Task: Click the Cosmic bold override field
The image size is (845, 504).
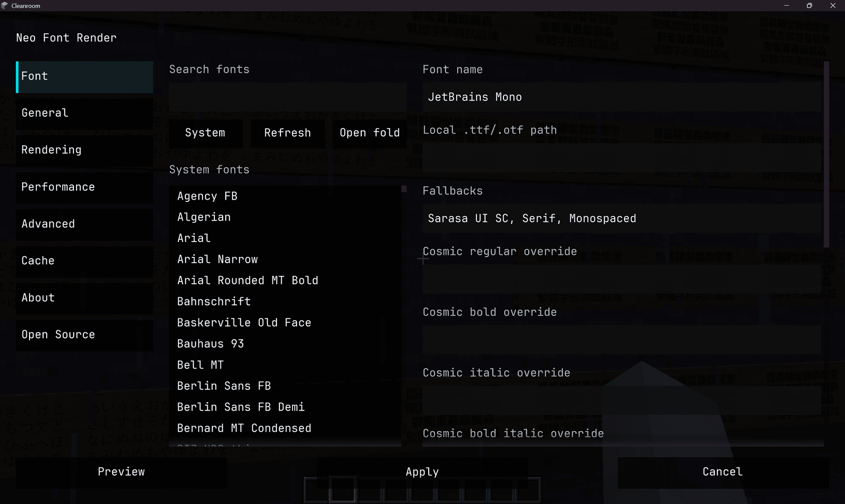Action: point(622,340)
